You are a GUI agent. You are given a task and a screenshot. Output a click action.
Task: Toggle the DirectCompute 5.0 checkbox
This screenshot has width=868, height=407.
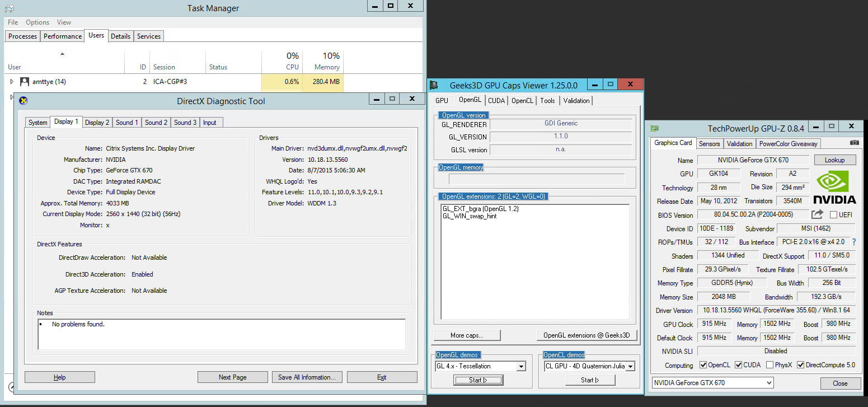click(x=801, y=365)
